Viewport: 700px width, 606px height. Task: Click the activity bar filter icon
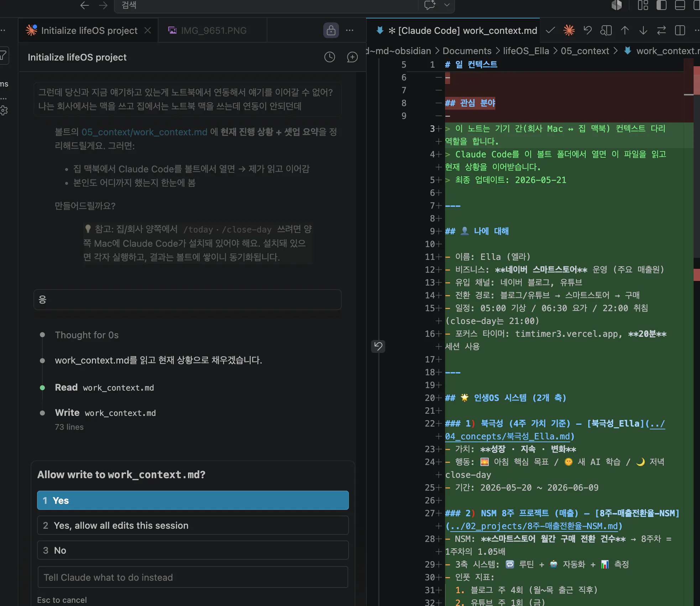(x=3, y=55)
